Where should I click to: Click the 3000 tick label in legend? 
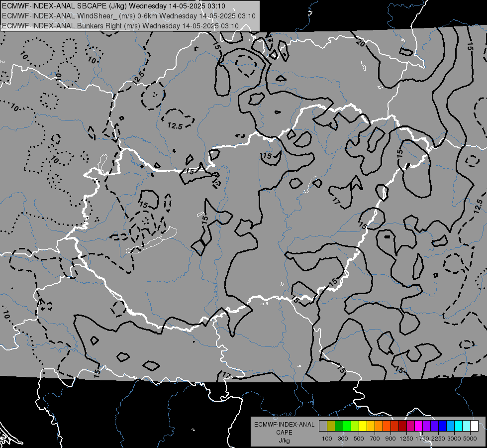[454, 439]
